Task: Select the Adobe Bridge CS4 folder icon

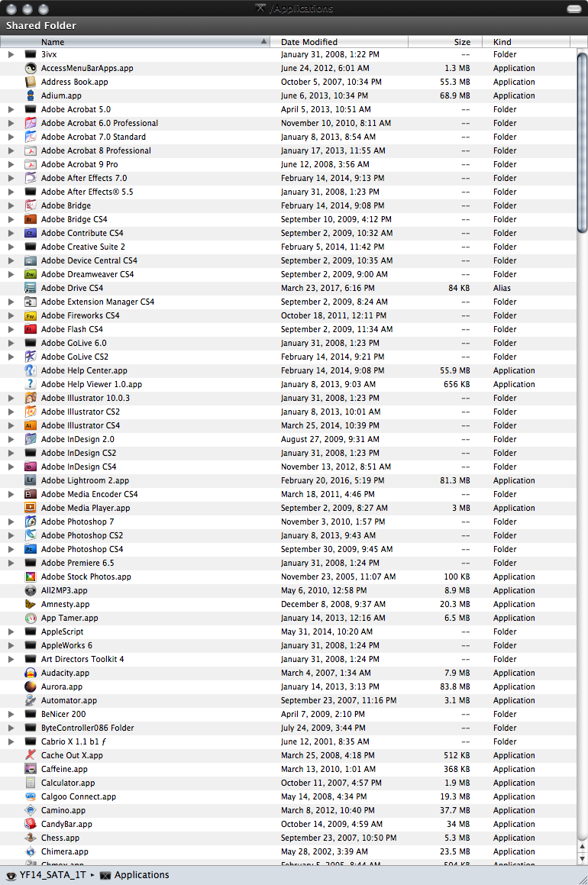Action: (31, 220)
